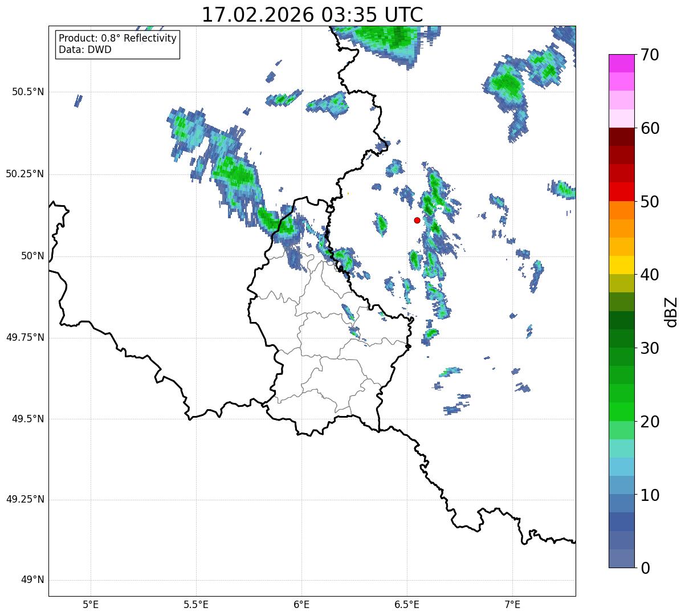Click the colorbar '50' tick label
685x616 pixels.
click(650, 202)
